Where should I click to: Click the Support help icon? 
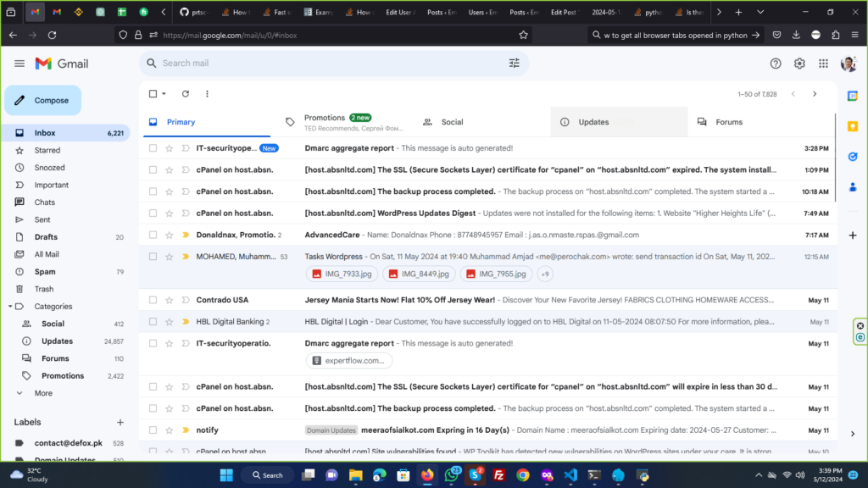click(776, 64)
